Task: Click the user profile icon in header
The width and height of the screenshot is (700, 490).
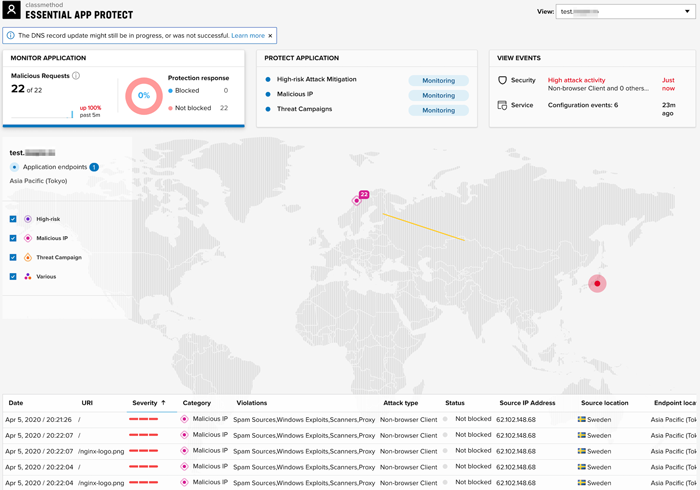Action: 11,11
